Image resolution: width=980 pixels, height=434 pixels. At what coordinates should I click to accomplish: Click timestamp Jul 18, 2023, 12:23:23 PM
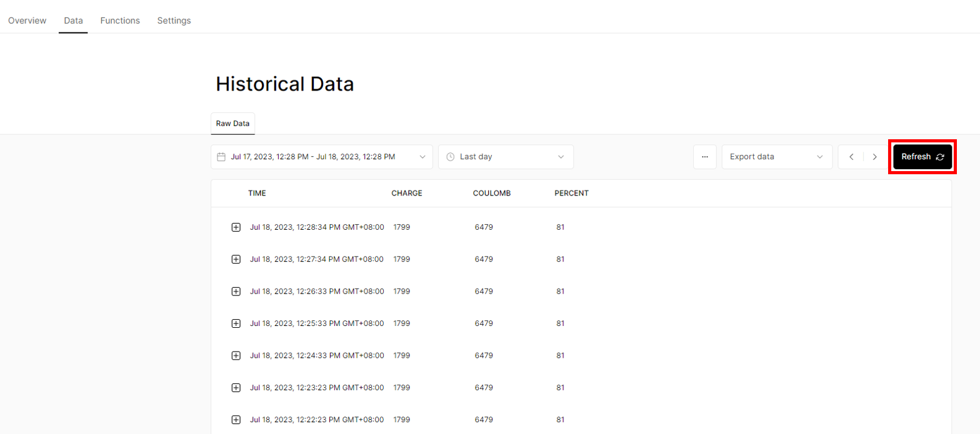coord(317,388)
